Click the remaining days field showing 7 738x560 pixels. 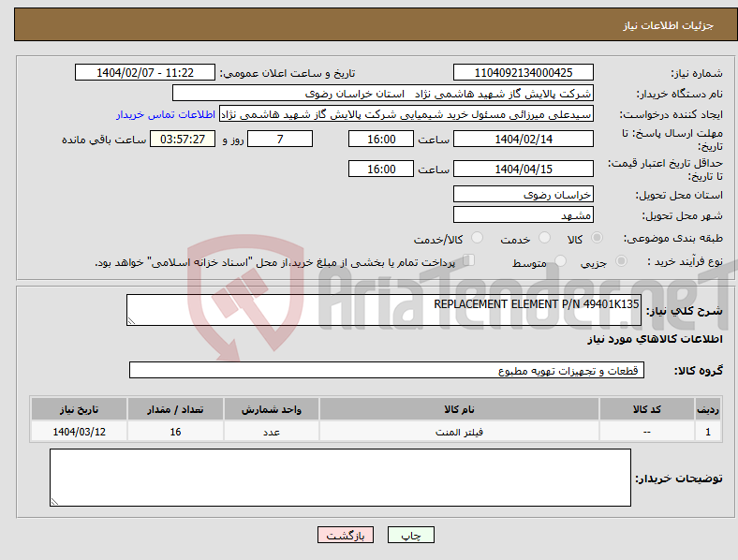point(280,139)
